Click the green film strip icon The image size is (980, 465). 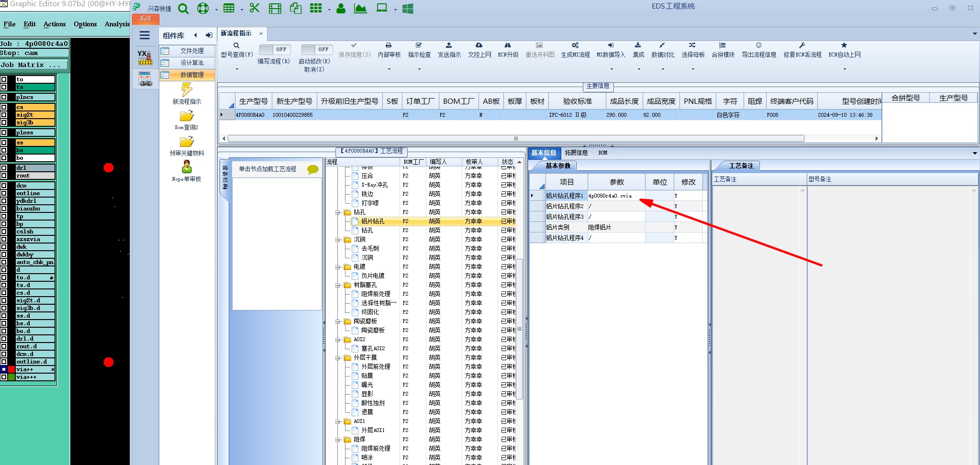click(275, 9)
